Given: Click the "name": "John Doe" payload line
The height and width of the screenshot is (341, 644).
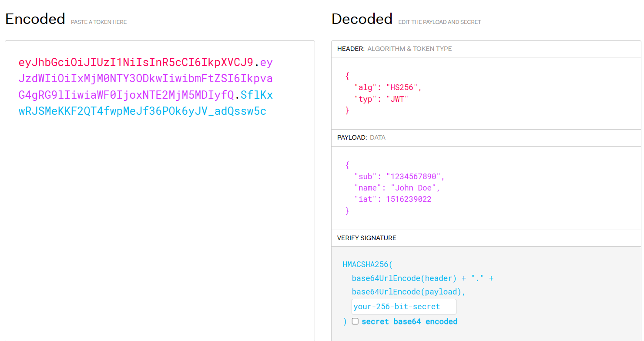Looking at the screenshot, I should 397,188.
